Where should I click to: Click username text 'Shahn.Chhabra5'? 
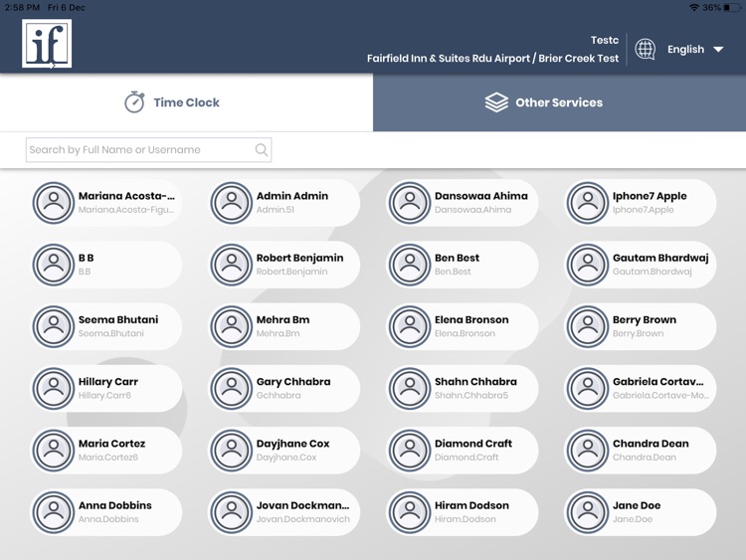pyautogui.click(x=471, y=395)
